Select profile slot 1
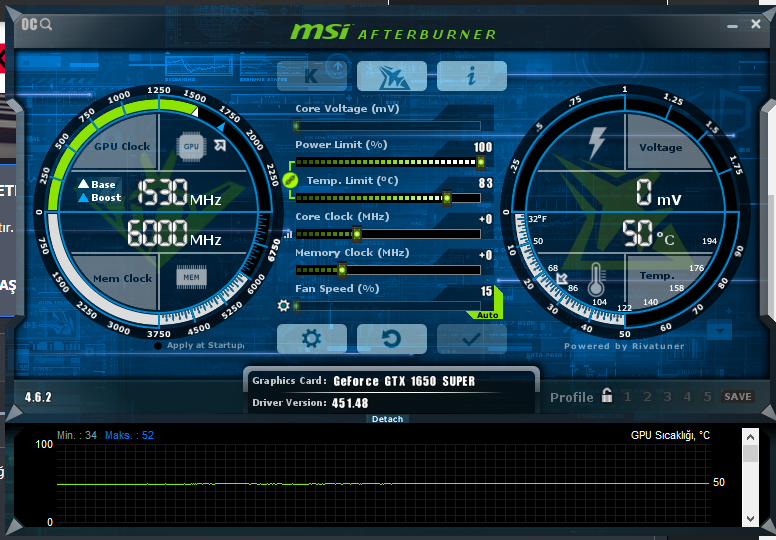776x540 pixels. (x=628, y=396)
